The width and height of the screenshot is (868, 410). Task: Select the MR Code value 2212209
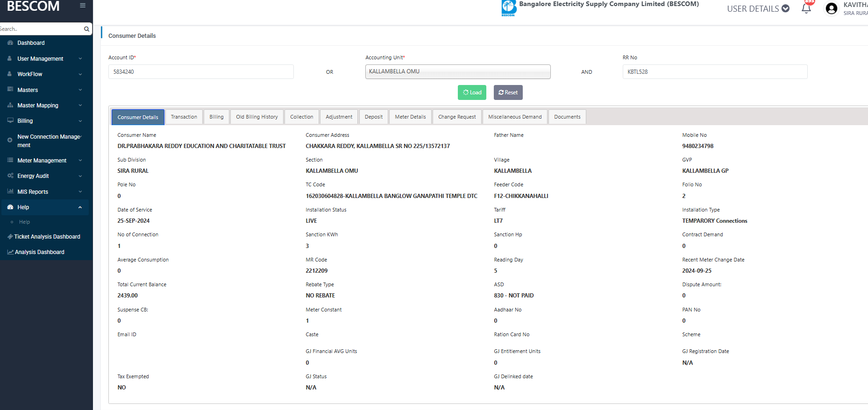(x=317, y=271)
